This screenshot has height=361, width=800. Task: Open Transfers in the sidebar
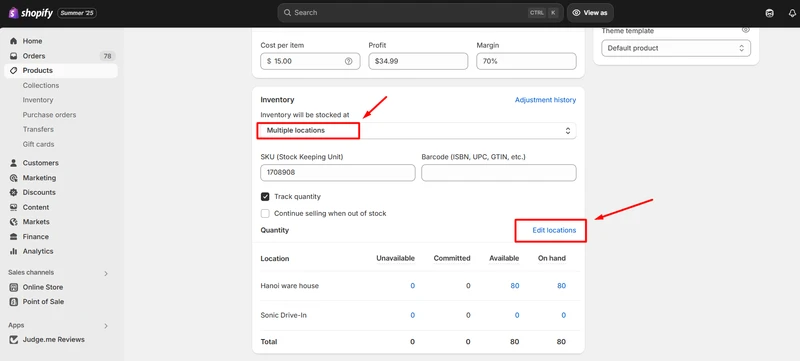(x=38, y=130)
